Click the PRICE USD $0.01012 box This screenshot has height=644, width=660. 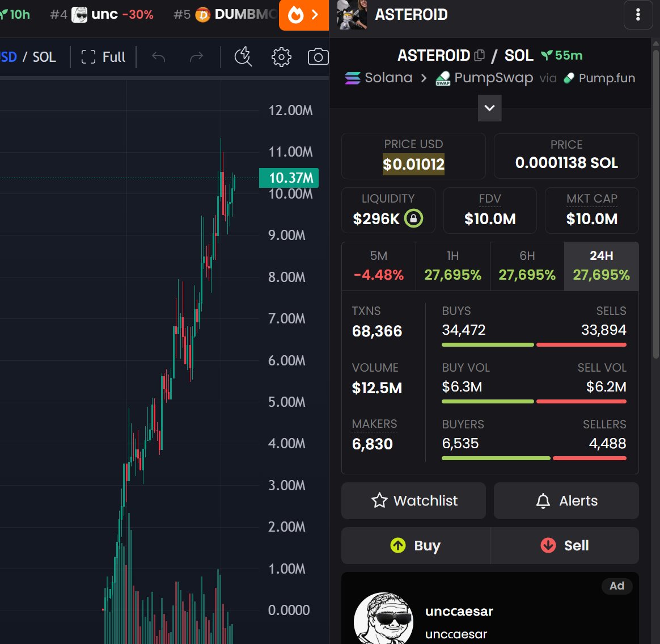pyautogui.click(x=413, y=156)
